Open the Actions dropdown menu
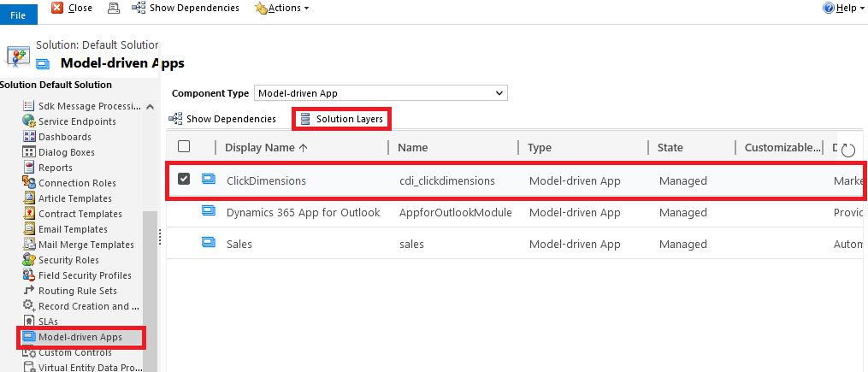The width and height of the screenshot is (868, 372). (281, 9)
